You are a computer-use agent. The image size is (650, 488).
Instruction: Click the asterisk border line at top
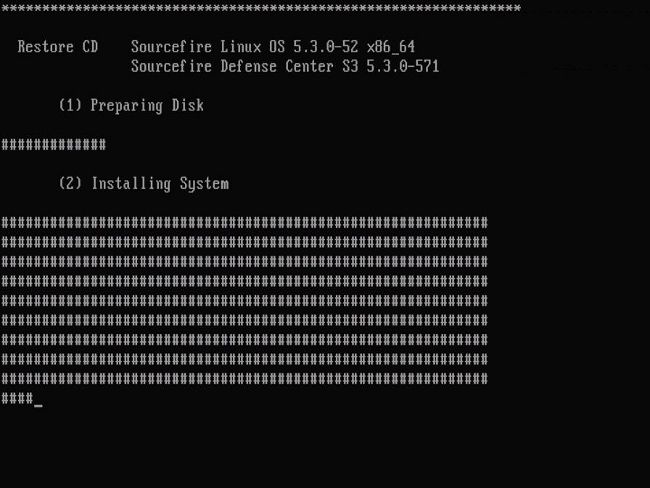coord(260,9)
